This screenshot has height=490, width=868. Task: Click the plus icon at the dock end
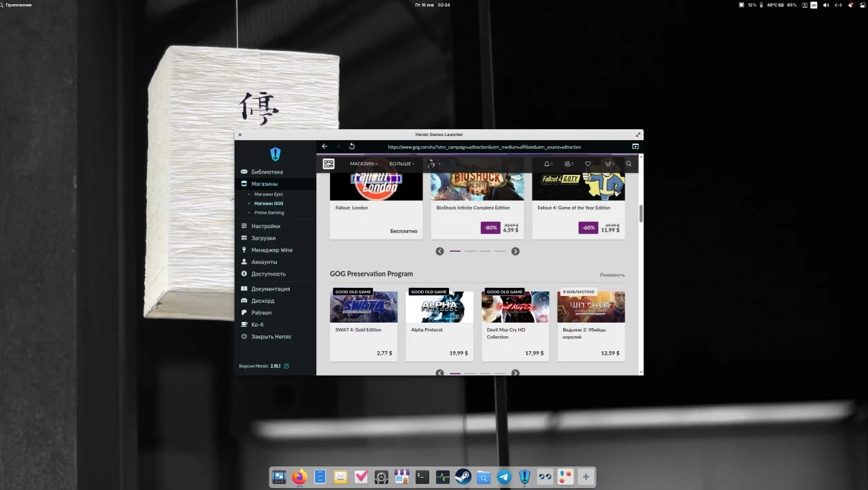pyautogui.click(x=586, y=477)
